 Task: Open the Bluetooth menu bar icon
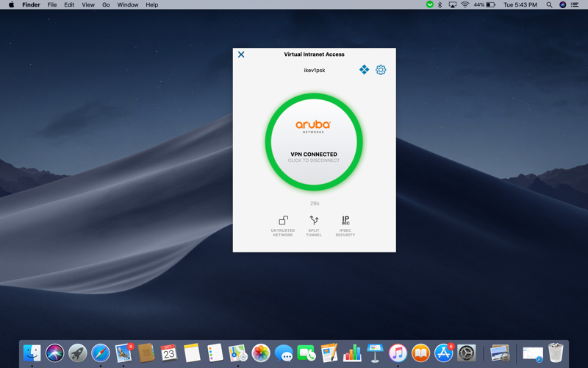pyautogui.click(x=440, y=4)
